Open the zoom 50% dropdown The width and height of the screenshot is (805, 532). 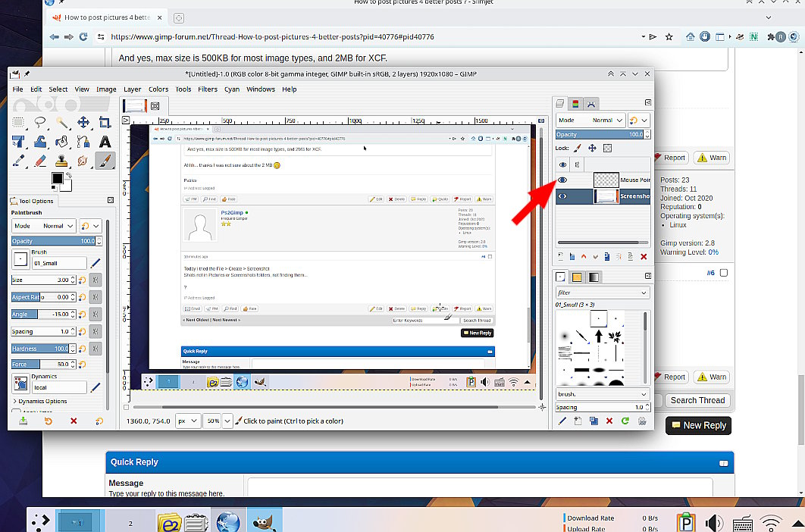(227, 421)
